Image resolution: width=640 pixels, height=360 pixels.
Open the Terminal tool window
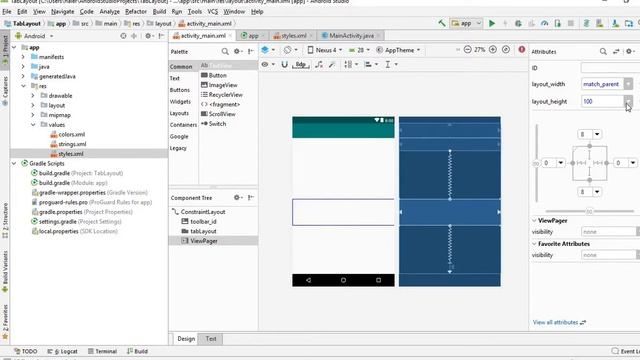102,351
